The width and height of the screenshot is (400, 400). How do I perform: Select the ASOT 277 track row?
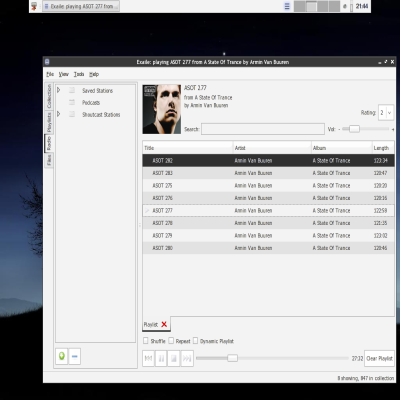coord(269,210)
